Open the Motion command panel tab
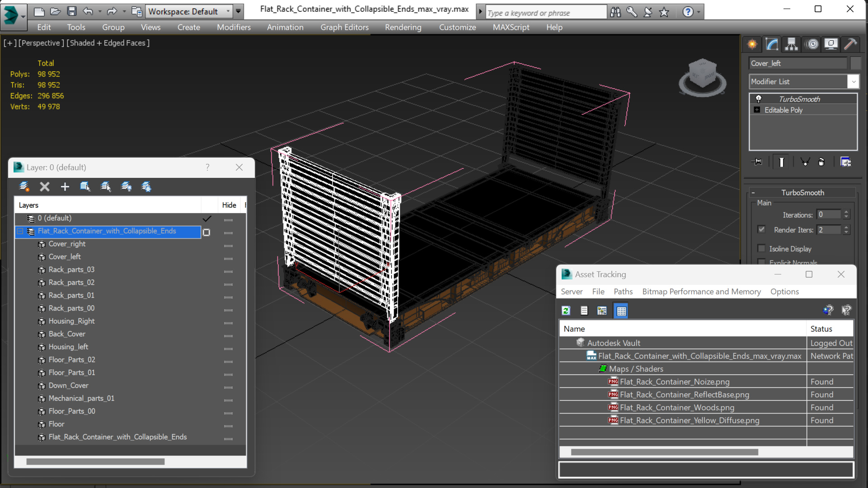The image size is (868, 488). click(812, 44)
